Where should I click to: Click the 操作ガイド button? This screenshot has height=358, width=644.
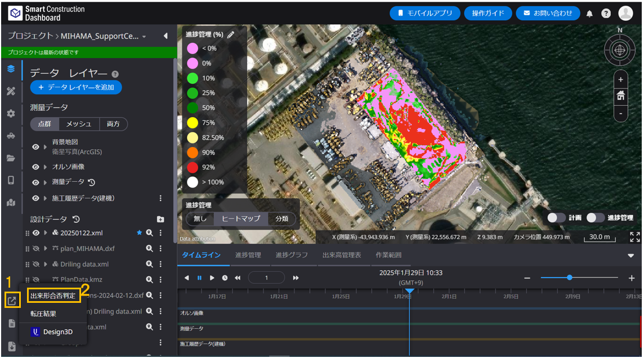[x=488, y=13]
